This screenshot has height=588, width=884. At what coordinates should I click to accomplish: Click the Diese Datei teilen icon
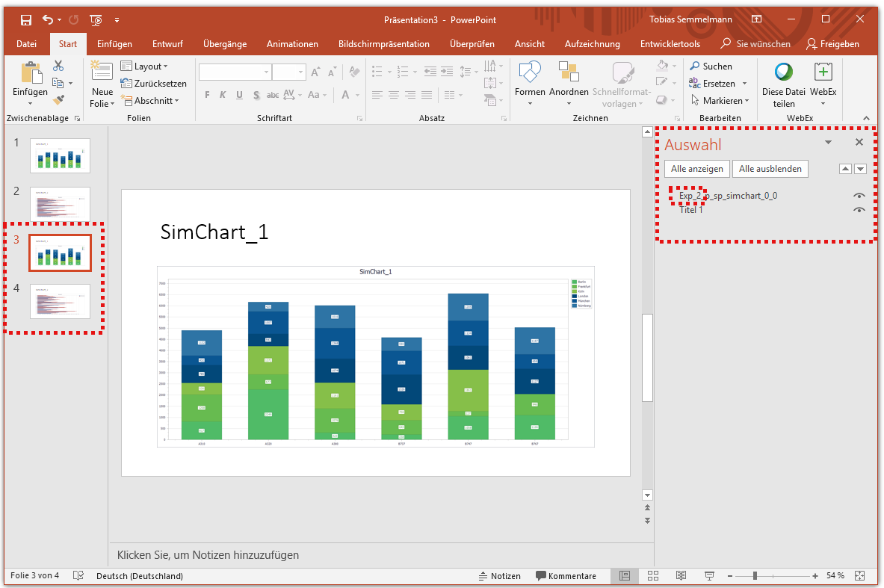783,82
